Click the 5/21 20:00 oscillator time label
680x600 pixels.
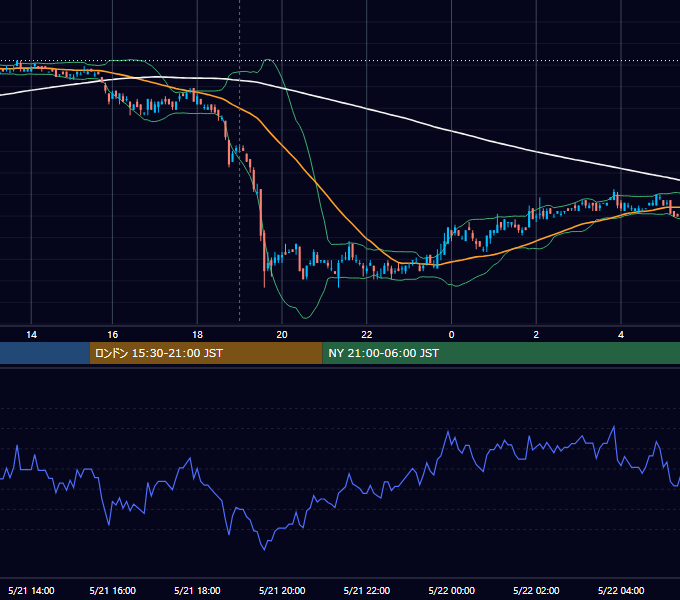(x=282, y=590)
